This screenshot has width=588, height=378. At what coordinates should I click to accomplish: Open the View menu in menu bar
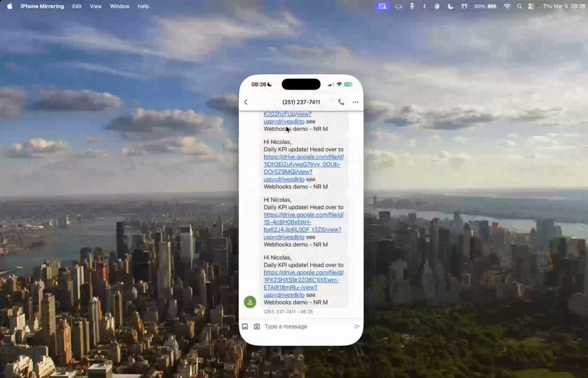tap(95, 6)
